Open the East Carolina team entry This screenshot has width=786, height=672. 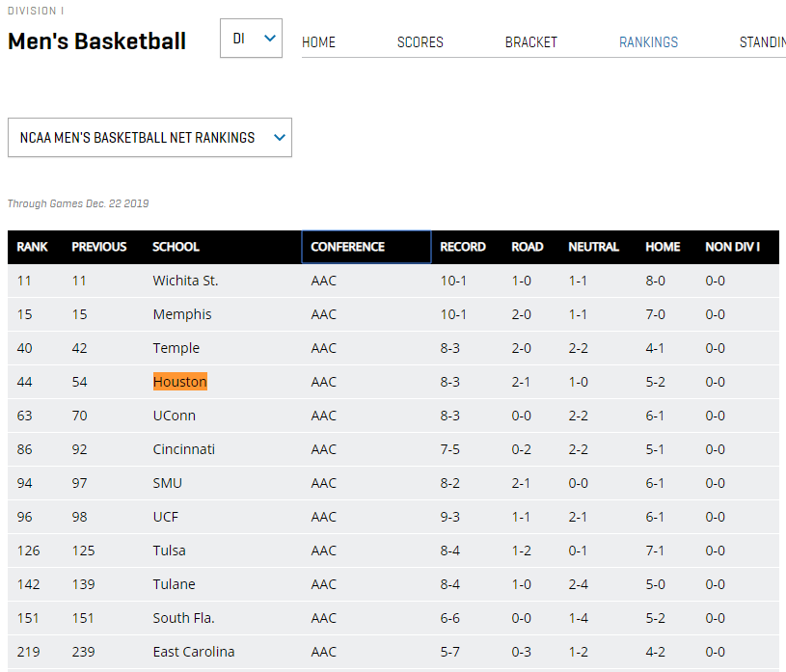194,651
